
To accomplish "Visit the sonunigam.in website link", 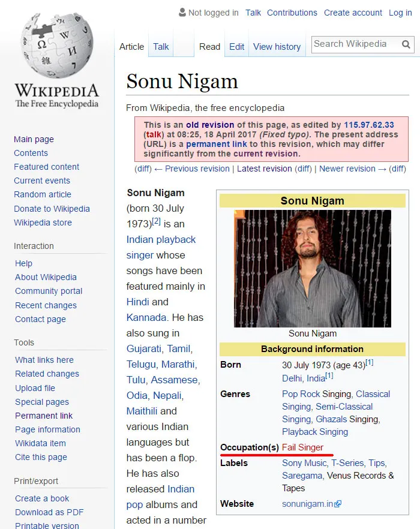I will (308, 504).
